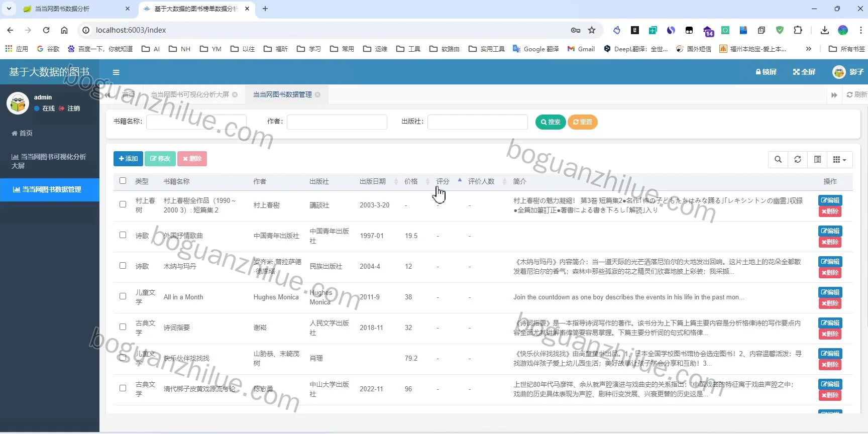The width and height of the screenshot is (868, 434).
Task: Tick the select-all checkbox in the table header
Action: (123, 181)
